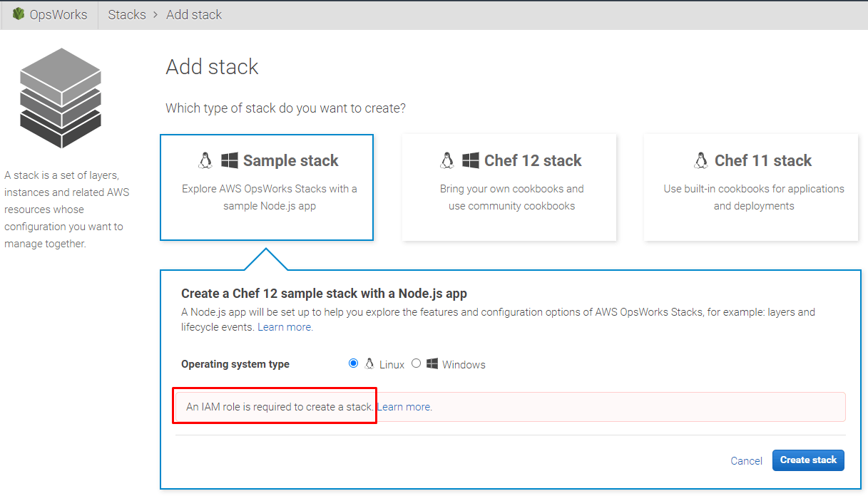
Task: Click 'Explore AWS OpsWorks Stacks' description text
Action: [x=270, y=197]
